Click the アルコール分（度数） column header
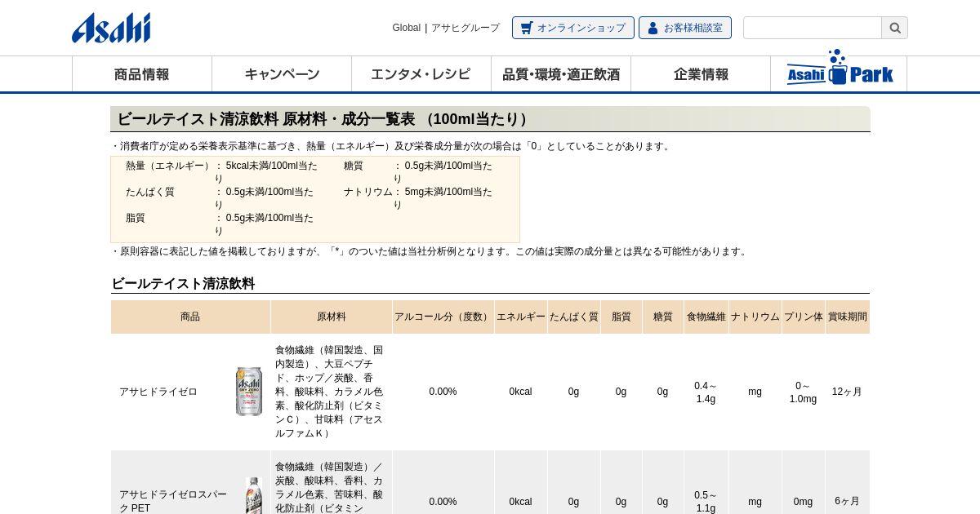 [x=443, y=317]
